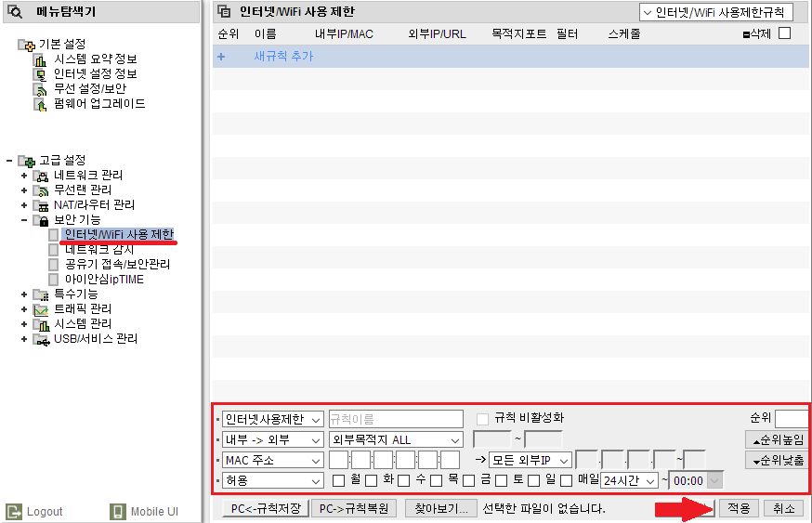Open the 모든 외부IP dropdown
This screenshot has width=812, height=523.
point(530,460)
